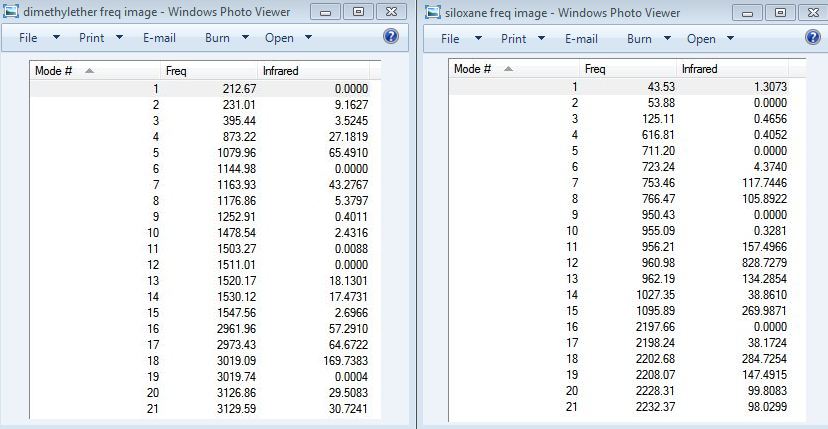Screen dimensions: 828x429
Task: Open Print menu in dimethylether window
Action: coord(92,38)
